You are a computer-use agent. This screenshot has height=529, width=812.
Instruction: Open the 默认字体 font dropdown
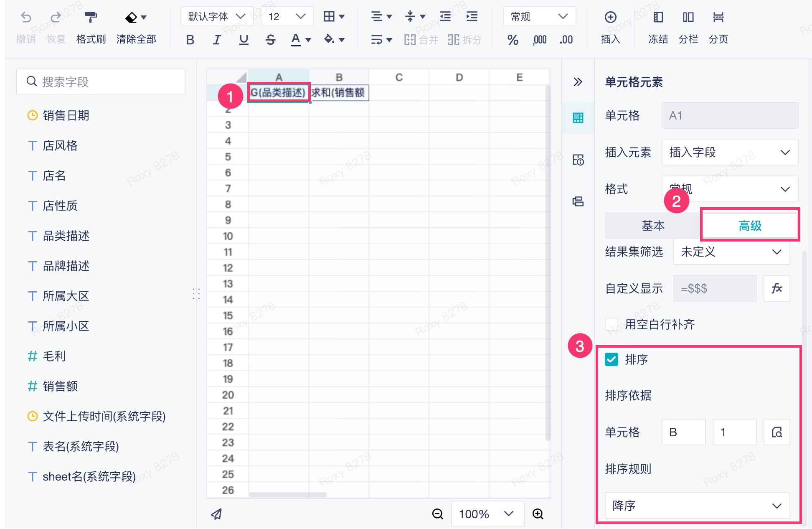click(217, 17)
